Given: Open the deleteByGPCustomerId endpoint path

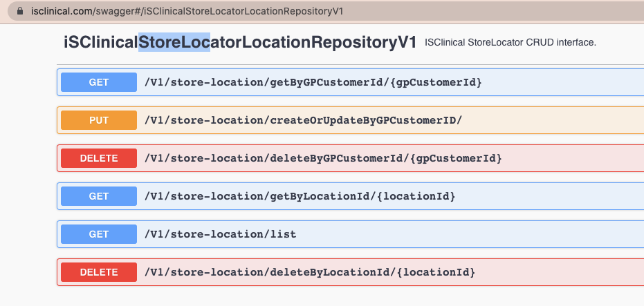Looking at the screenshot, I should (x=323, y=158).
